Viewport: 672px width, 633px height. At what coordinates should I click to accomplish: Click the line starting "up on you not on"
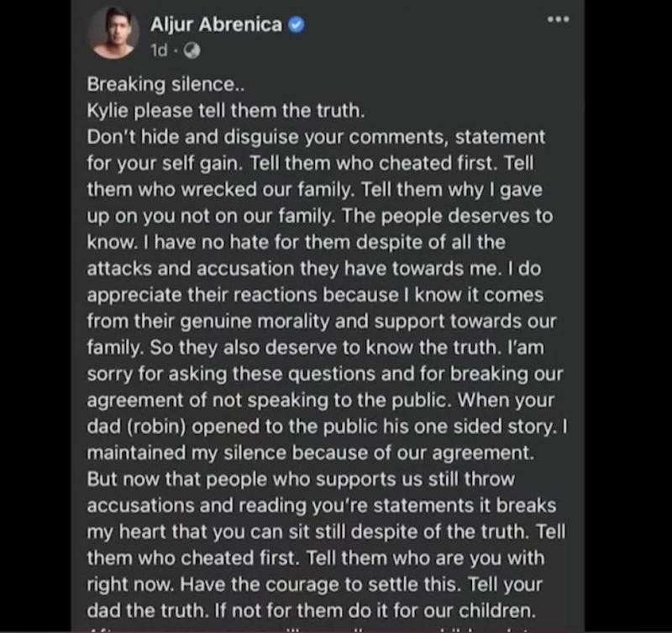click(319, 215)
